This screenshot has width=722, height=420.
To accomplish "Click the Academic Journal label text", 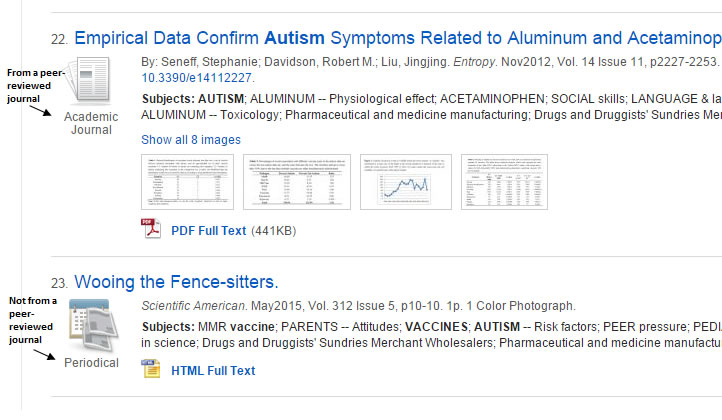I will click(91, 123).
